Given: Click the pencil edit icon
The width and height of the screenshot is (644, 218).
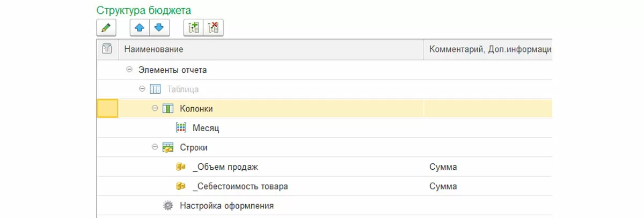Looking at the screenshot, I should click(106, 27).
